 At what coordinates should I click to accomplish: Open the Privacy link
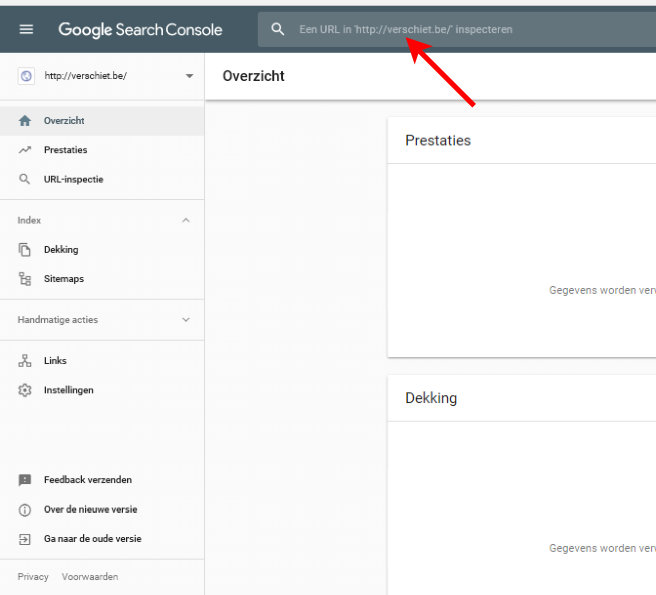point(33,577)
